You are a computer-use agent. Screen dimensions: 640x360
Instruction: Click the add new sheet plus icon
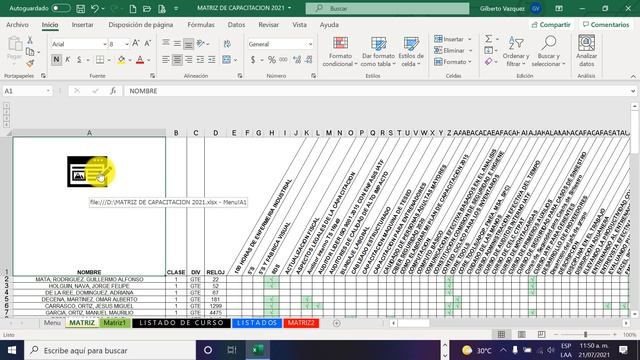pyautogui.click(x=336, y=323)
